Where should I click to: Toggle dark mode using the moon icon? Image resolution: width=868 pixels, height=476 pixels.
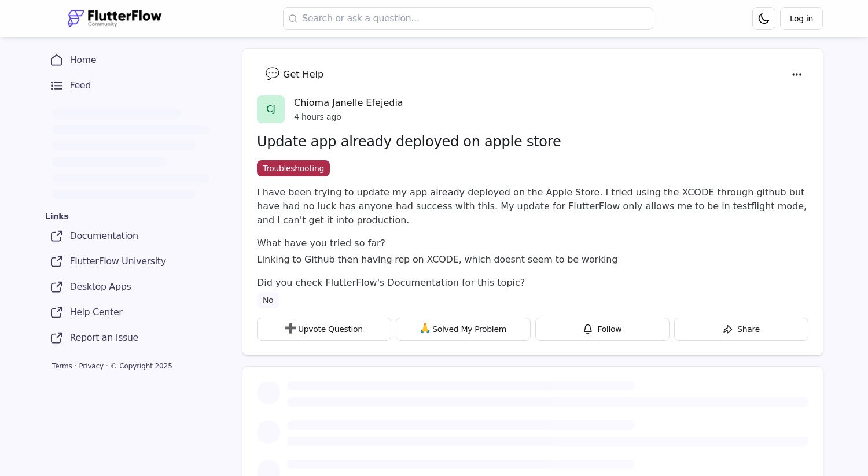click(x=763, y=18)
